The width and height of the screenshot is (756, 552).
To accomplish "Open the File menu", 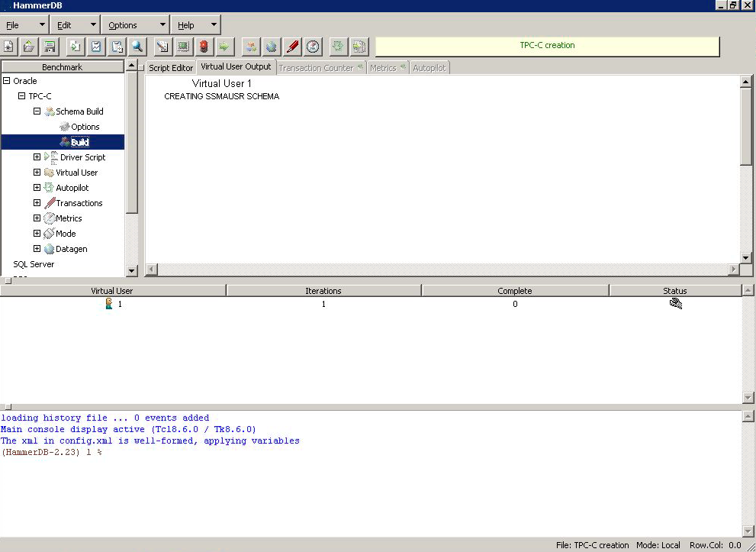I will pos(24,25).
